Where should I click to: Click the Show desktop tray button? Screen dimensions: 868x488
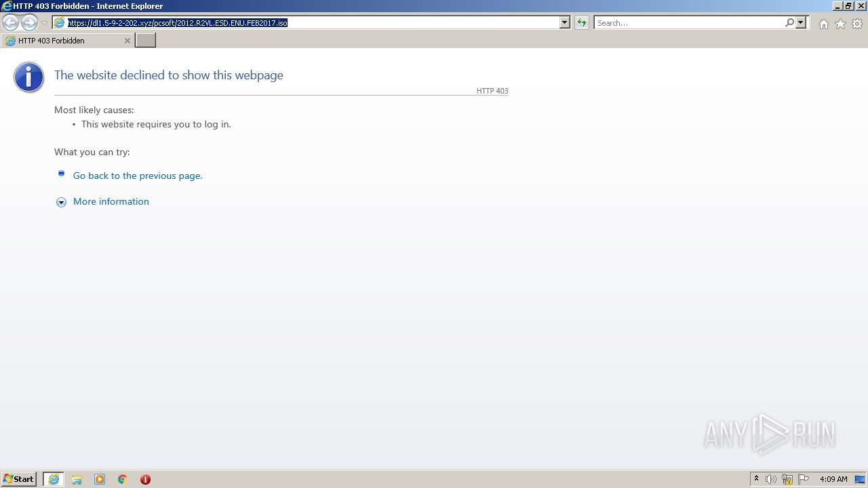point(860,479)
